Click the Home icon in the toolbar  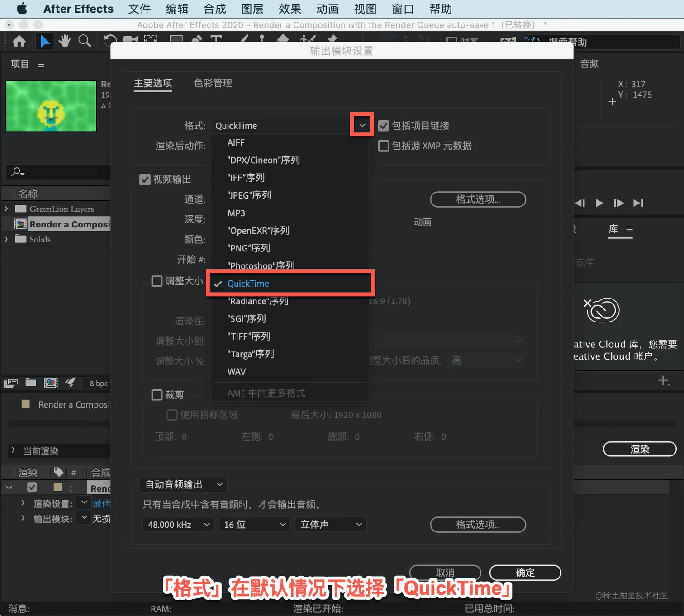[x=19, y=42]
